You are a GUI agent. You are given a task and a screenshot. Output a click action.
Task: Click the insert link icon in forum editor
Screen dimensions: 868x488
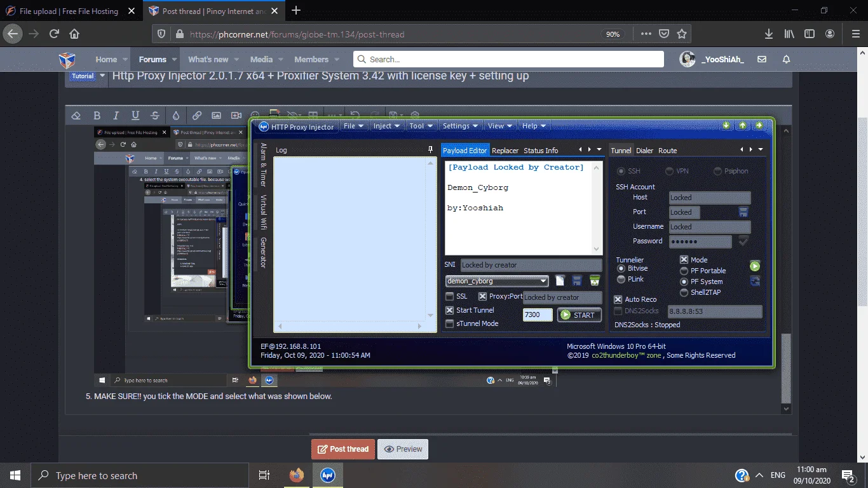click(x=197, y=116)
